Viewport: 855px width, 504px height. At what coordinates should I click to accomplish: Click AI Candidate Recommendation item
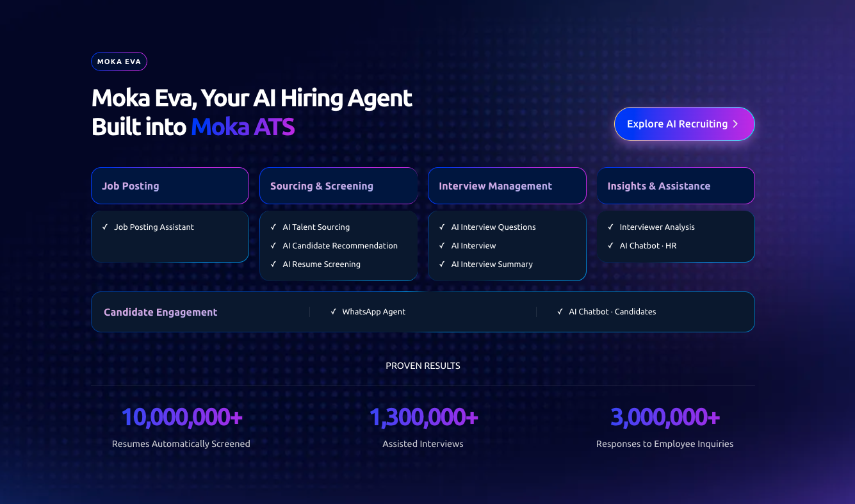(x=340, y=246)
